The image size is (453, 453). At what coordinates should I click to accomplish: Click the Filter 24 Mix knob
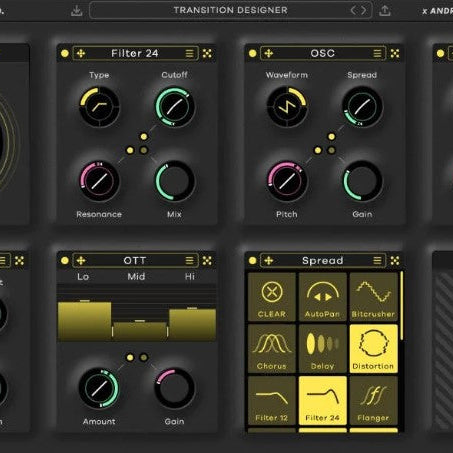[x=174, y=181]
